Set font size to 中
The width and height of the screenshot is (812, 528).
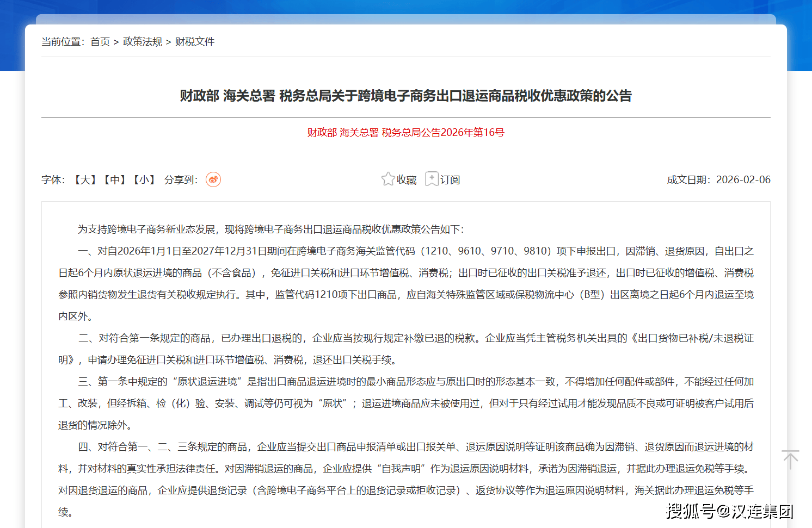[115, 180]
